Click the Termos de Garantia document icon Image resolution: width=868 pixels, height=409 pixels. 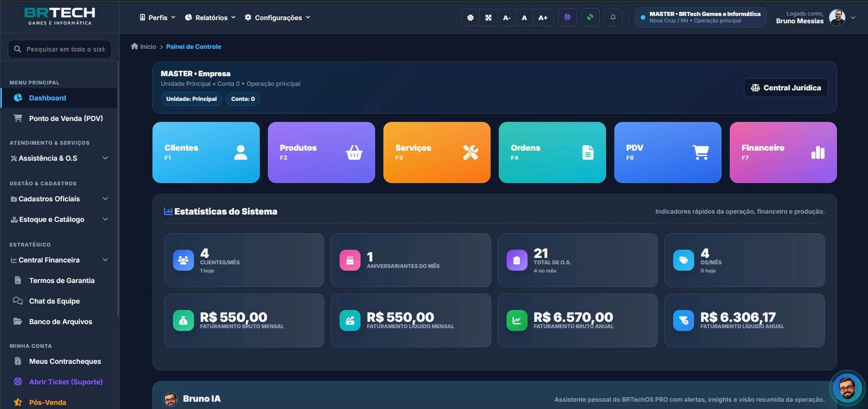(x=18, y=280)
